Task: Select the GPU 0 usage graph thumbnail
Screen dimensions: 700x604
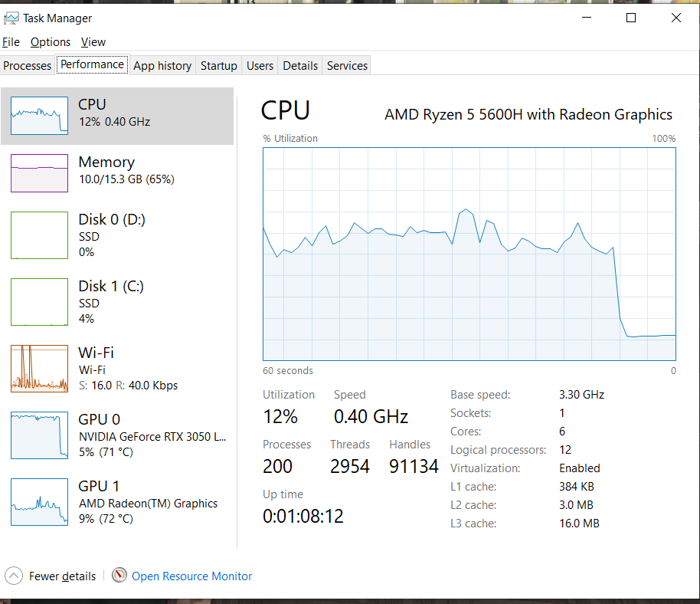Action: pyautogui.click(x=39, y=435)
